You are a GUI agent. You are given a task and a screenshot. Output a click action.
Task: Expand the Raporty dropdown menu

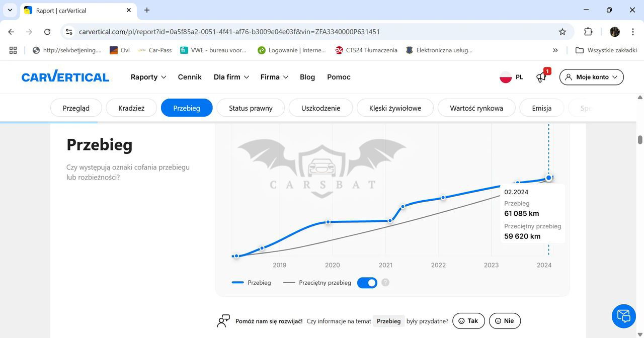[x=148, y=77]
